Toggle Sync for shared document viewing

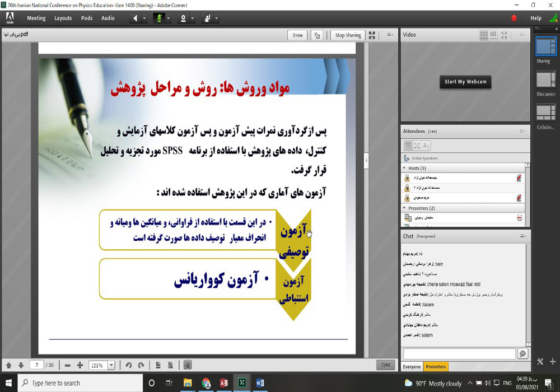point(385,363)
